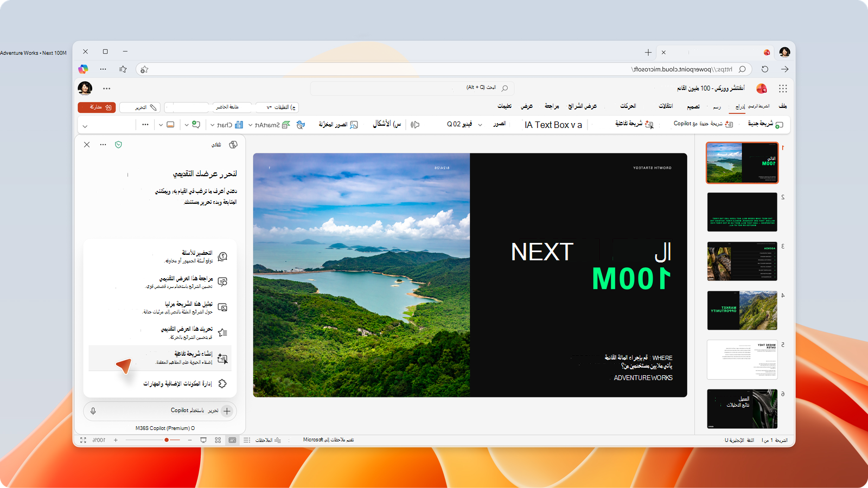Click the Copilot icon in browser toolbar
The width and height of the screenshot is (868, 488).
pyautogui.click(x=83, y=69)
